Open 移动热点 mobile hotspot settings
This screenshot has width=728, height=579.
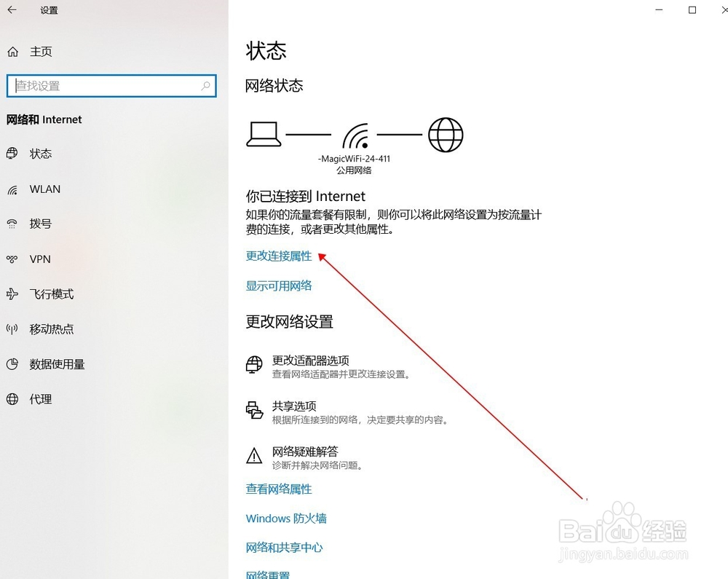51,328
